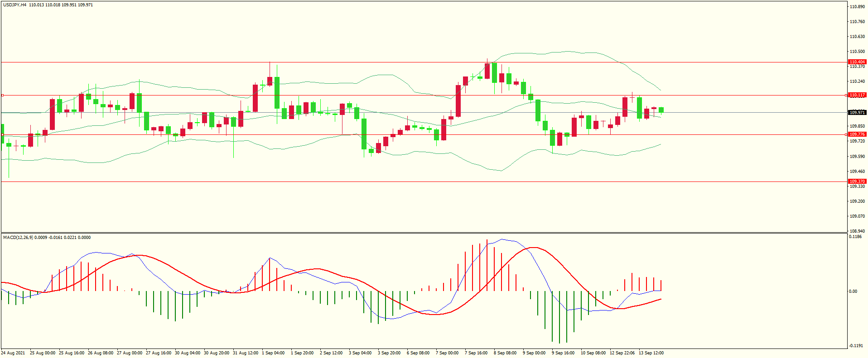Click the 13 Sep 12:00 time label
Viewport: 868px width, 358px height.
point(651,353)
